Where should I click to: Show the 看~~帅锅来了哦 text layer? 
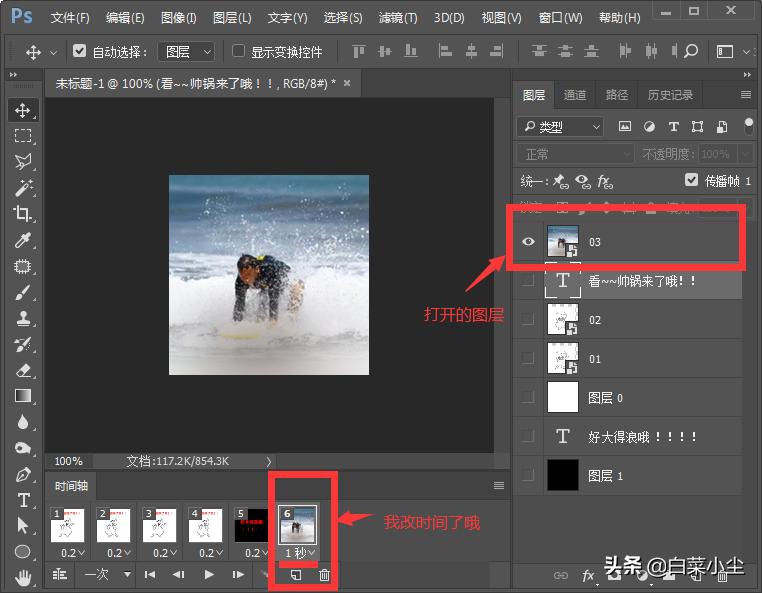coord(528,280)
